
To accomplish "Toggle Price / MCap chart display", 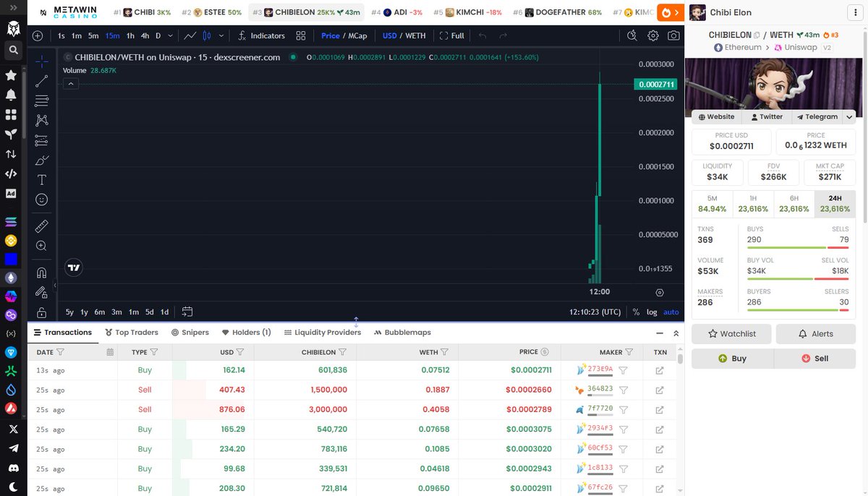I will pyautogui.click(x=344, y=35).
